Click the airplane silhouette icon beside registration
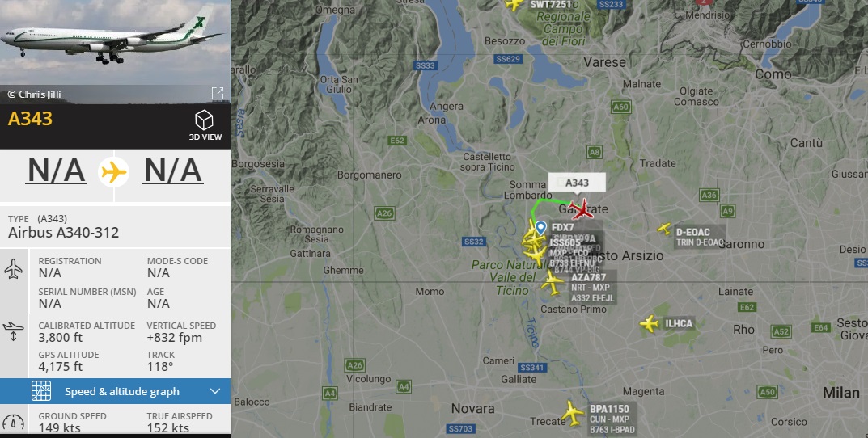The image size is (868, 438). 13,269
